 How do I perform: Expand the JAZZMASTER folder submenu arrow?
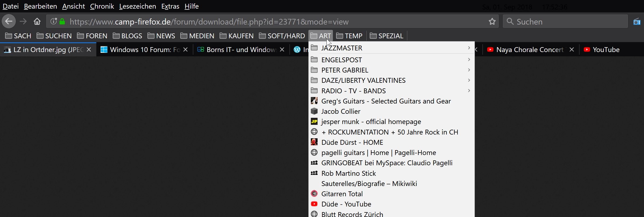tap(469, 48)
